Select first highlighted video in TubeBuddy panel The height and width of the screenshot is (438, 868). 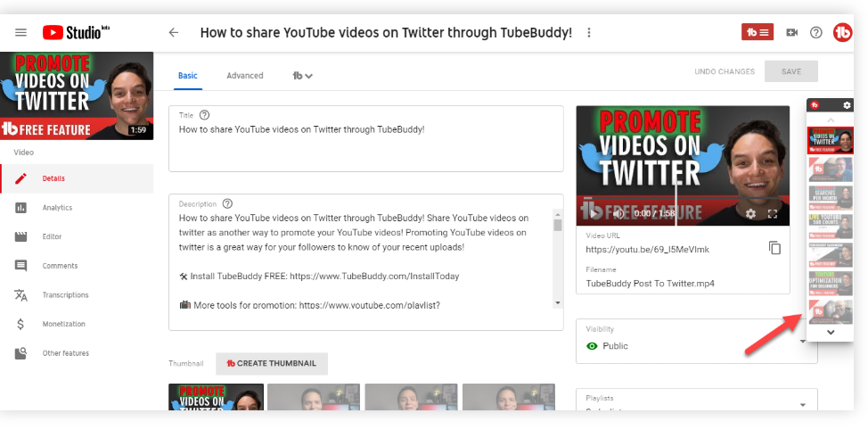click(x=831, y=140)
